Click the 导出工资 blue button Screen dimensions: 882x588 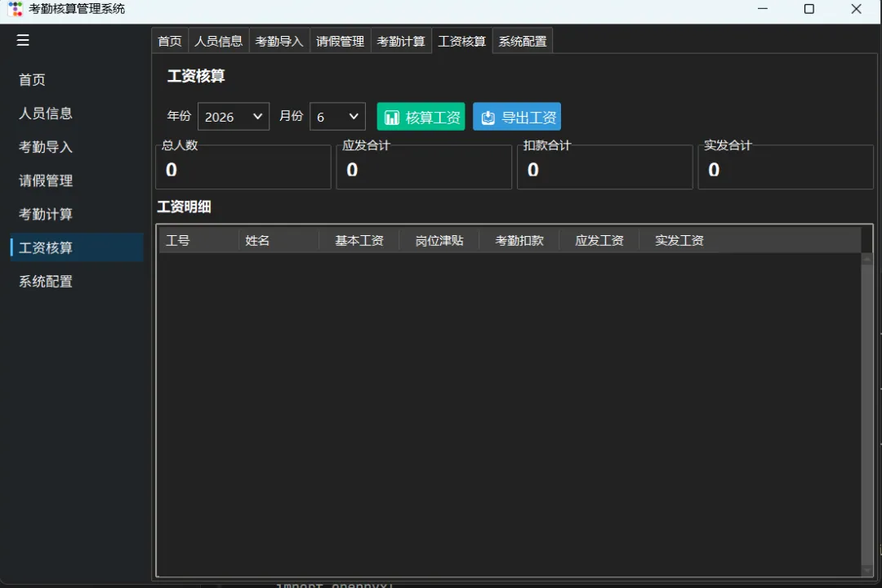pyautogui.click(x=517, y=117)
